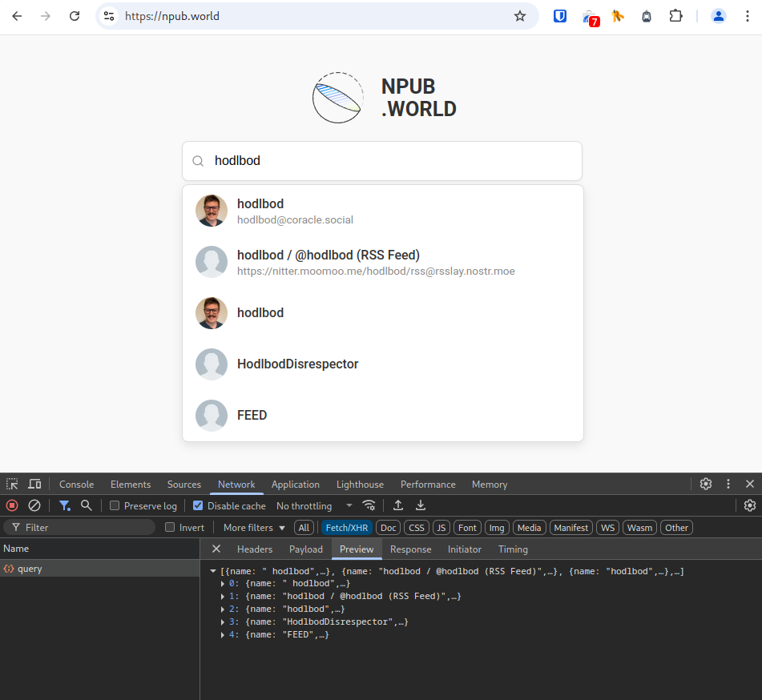Image resolution: width=762 pixels, height=700 pixels.
Task: Click the browser address bar URL
Action: [172, 16]
